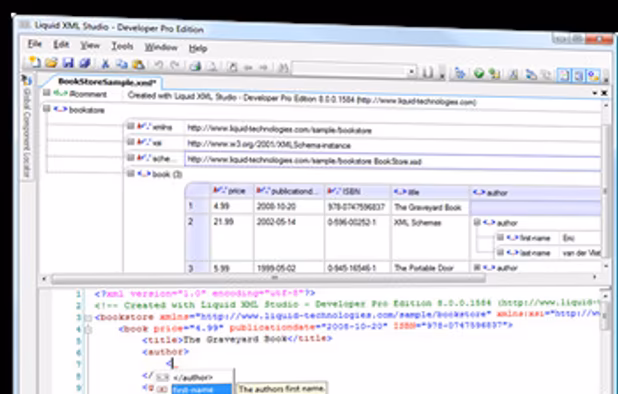Open the View menu
This screenshot has width=618, height=394.
tap(90, 45)
